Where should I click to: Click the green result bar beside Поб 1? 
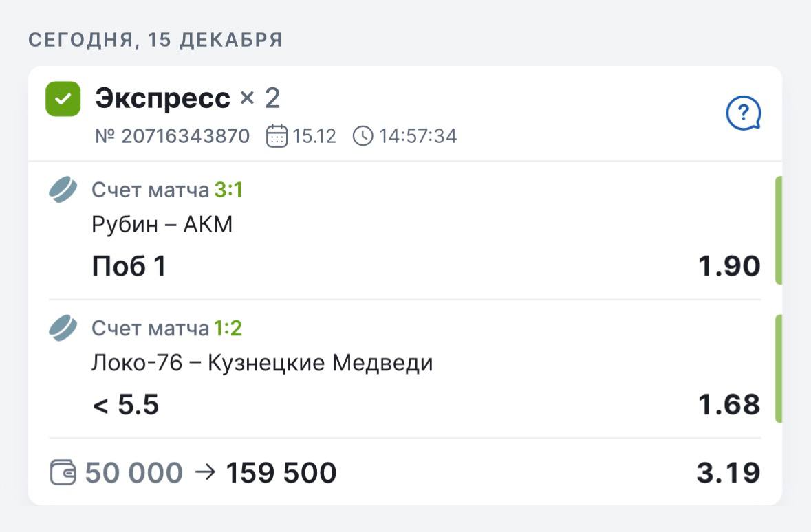click(x=778, y=230)
